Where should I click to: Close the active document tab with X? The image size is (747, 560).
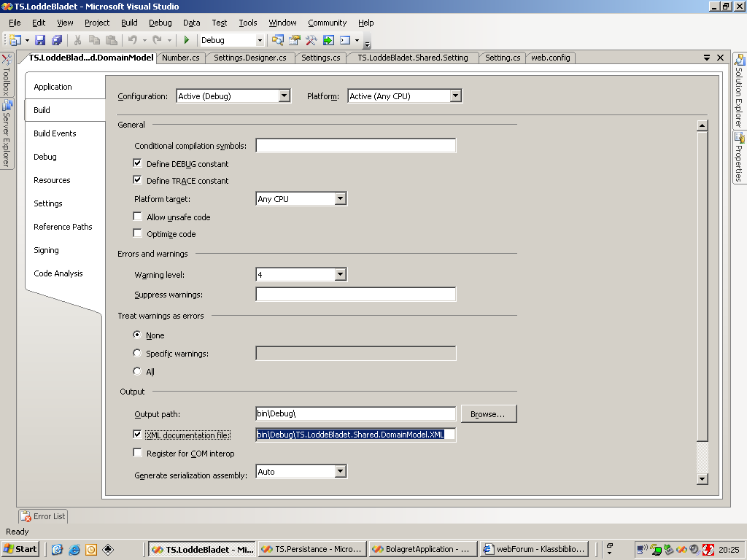pyautogui.click(x=720, y=58)
